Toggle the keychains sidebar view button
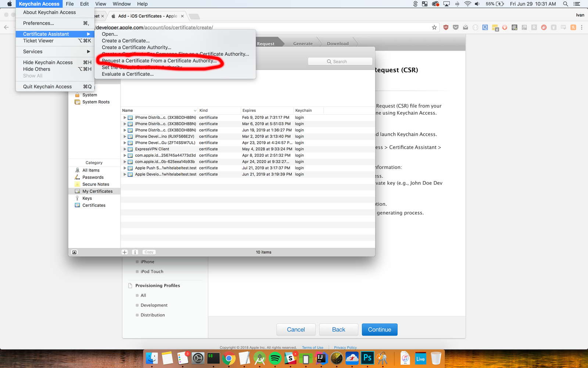The width and height of the screenshot is (588, 368). pyautogui.click(x=74, y=252)
